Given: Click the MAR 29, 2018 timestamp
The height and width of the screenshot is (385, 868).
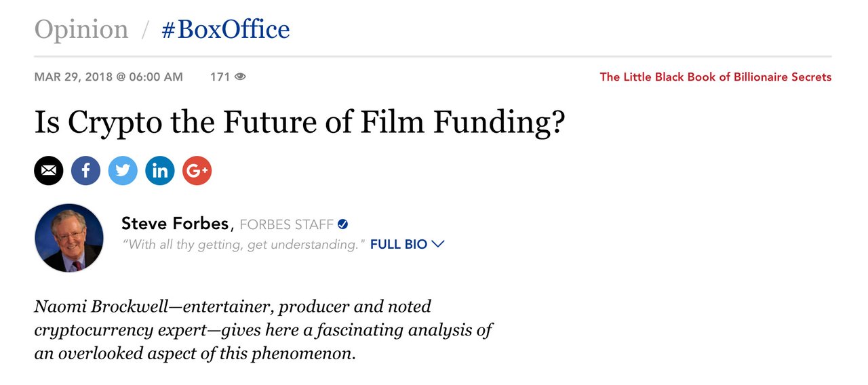Looking at the screenshot, I should click(x=108, y=77).
